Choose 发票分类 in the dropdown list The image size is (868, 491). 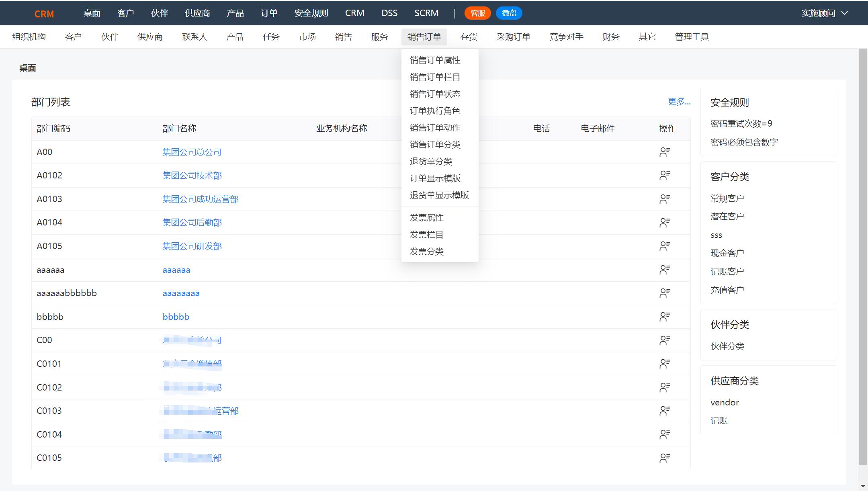point(426,252)
